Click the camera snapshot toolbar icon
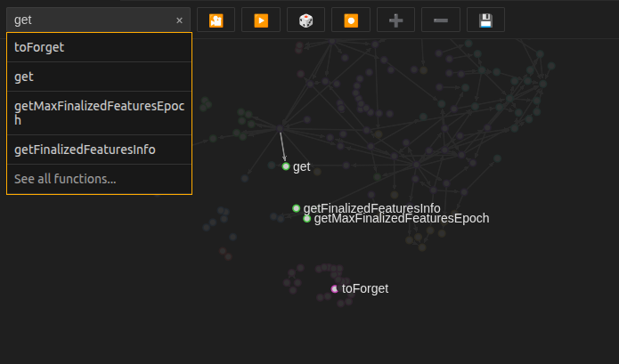The image size is (619, 364). point(216,20)
